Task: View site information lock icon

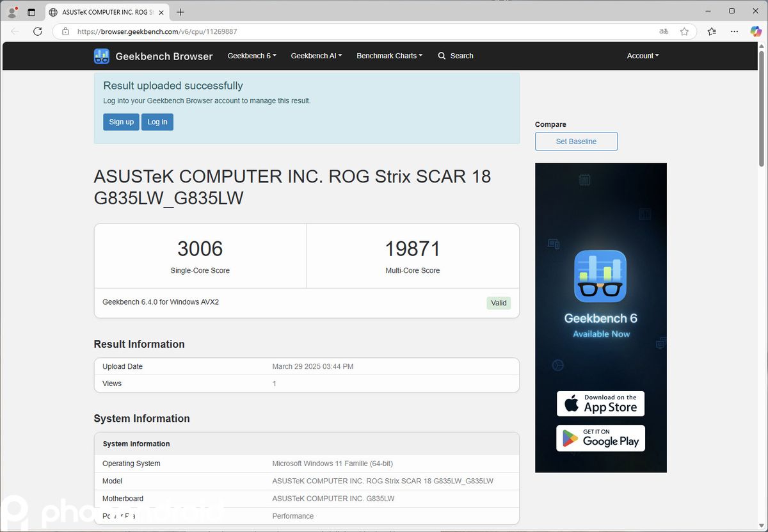Action: click(65, 31)
